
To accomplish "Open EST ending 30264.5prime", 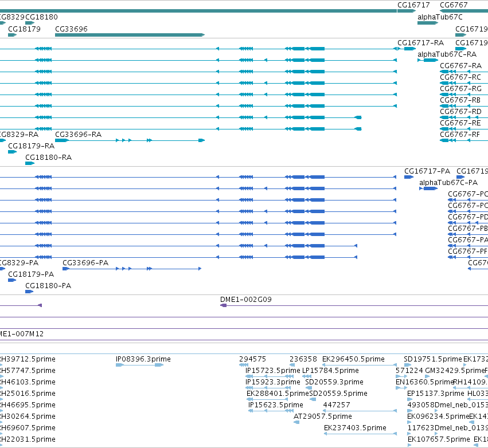I will point(28,416).
